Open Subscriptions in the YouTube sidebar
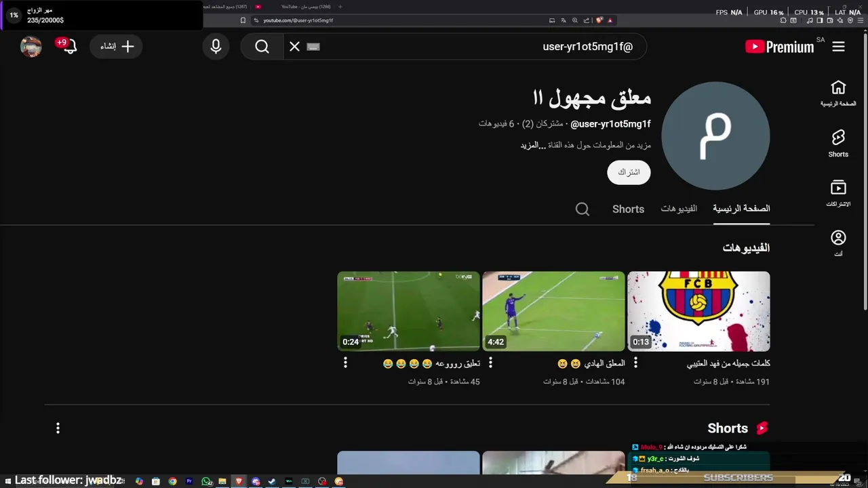The width and height of the screenshot is (868, 488). [838, 194]
